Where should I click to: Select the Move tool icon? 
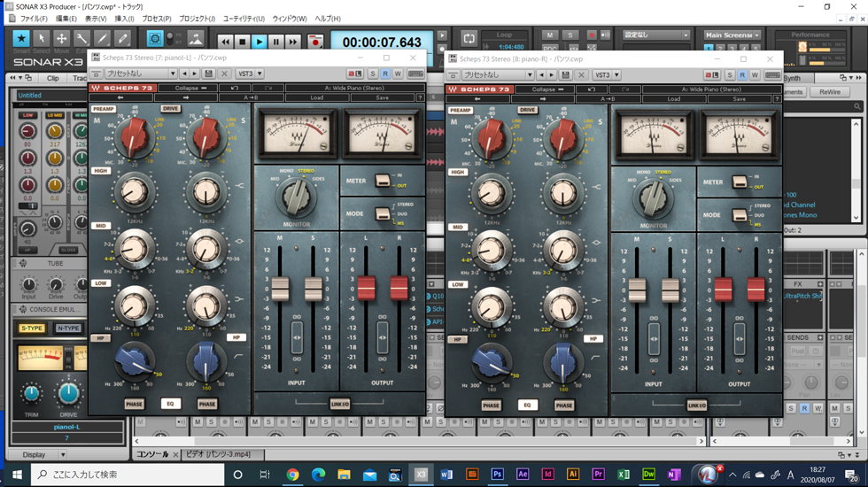pos(61,39)
